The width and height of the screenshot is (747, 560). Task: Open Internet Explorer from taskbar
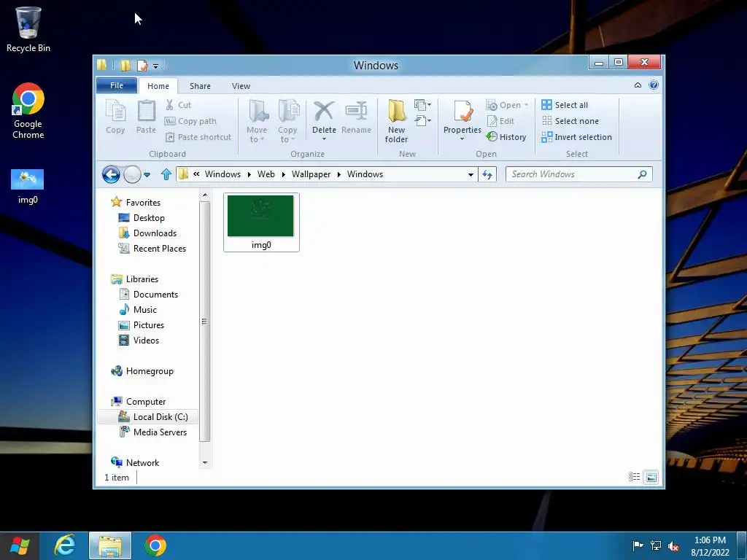pos(65,545)
